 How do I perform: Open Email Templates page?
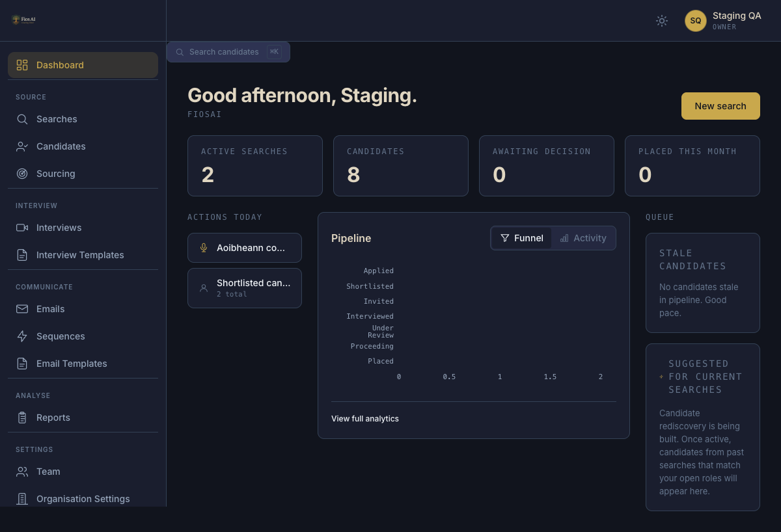[83, 364]
